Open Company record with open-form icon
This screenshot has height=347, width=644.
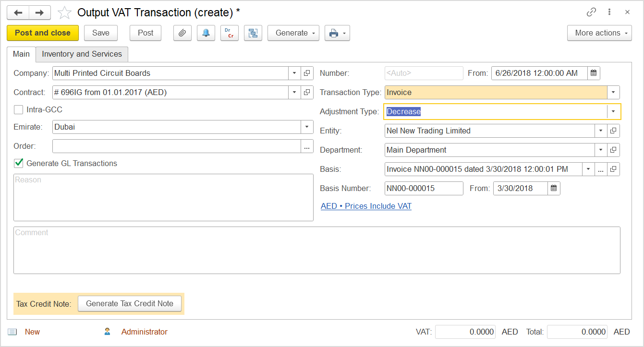[x=307, y=73]
